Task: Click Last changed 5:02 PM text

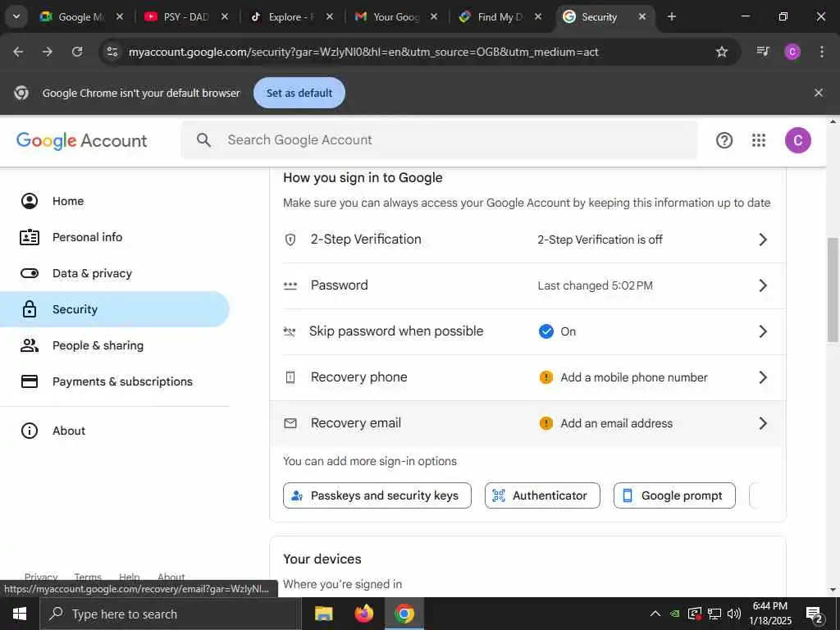Action: pos(596,285)
